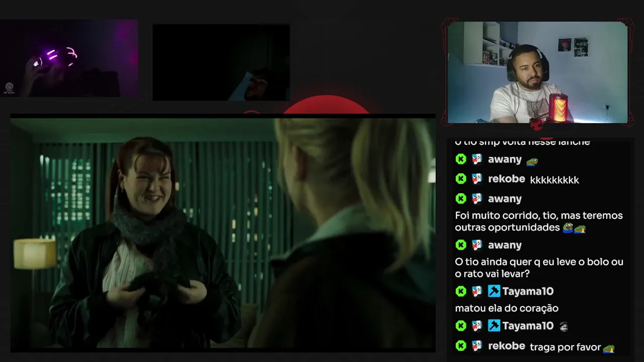
Task: Select the dark middle webcam feed
Action: pyautogui.click(x=221, y=62)
